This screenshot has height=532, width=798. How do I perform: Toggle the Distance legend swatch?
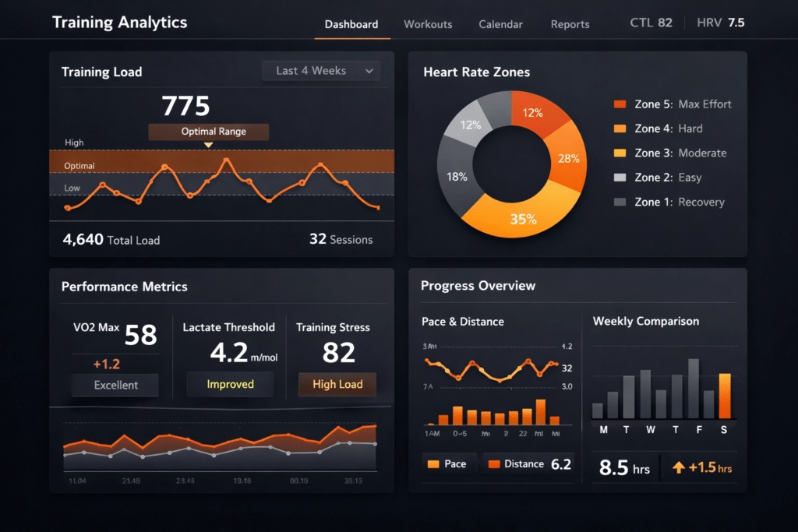[493, 464]
